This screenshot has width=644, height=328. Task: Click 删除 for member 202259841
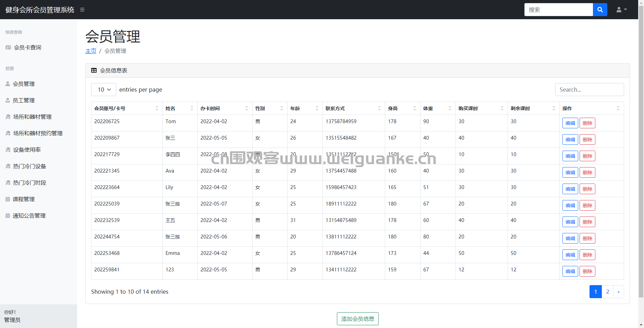[x=587, y=271]
